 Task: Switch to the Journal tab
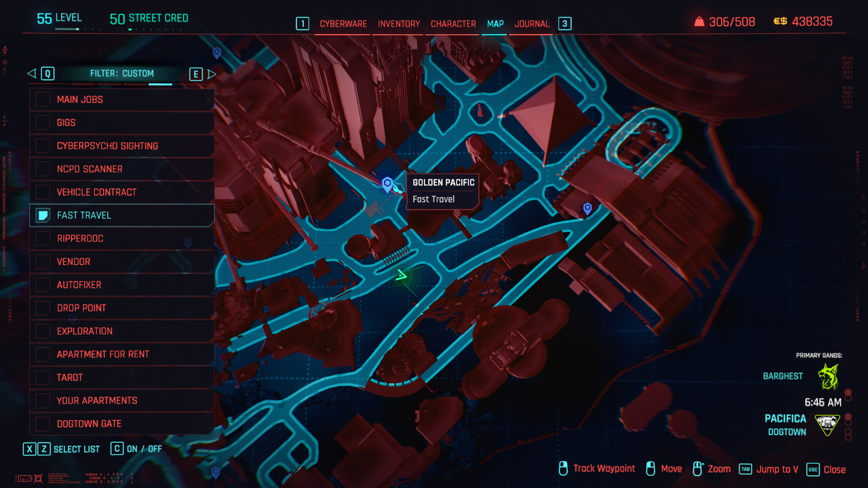tap(532, 24)
